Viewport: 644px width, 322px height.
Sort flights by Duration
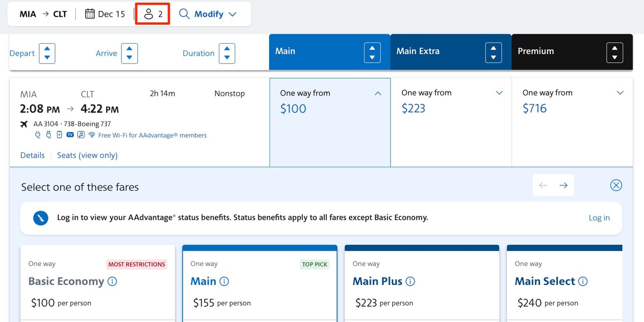(227, 54)
